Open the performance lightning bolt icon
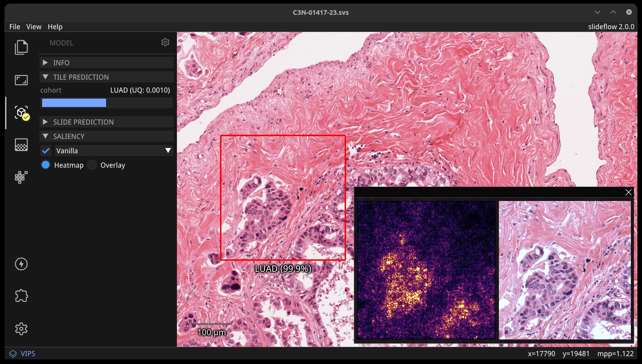The width and height of the screenshot is (642, 364). [21, 264]
